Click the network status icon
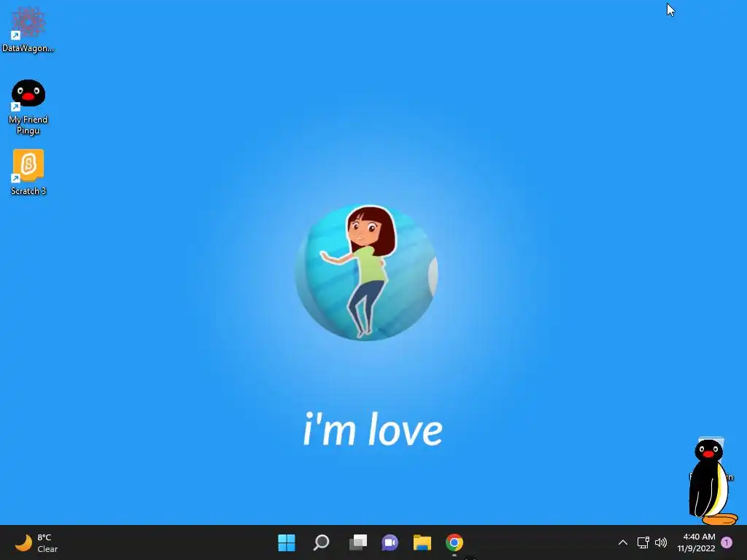747x560 pixels. click(x=643, y=542)
